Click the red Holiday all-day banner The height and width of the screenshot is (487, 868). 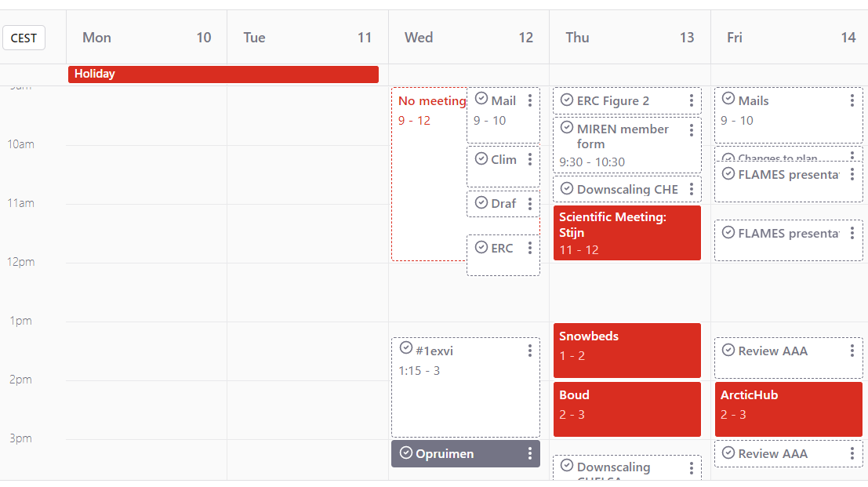223,74
